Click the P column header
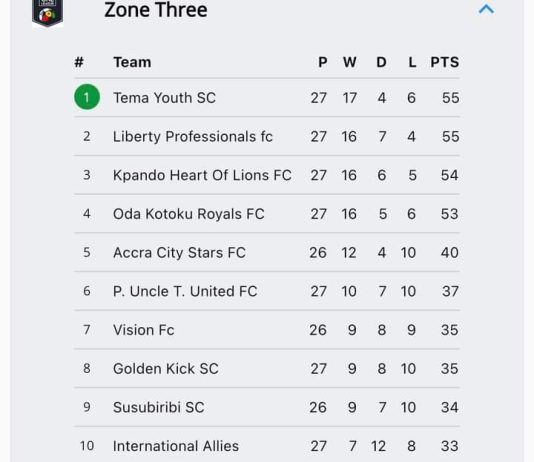The width and height of the screenshot is (534, 462). click(x=323, y=62)
